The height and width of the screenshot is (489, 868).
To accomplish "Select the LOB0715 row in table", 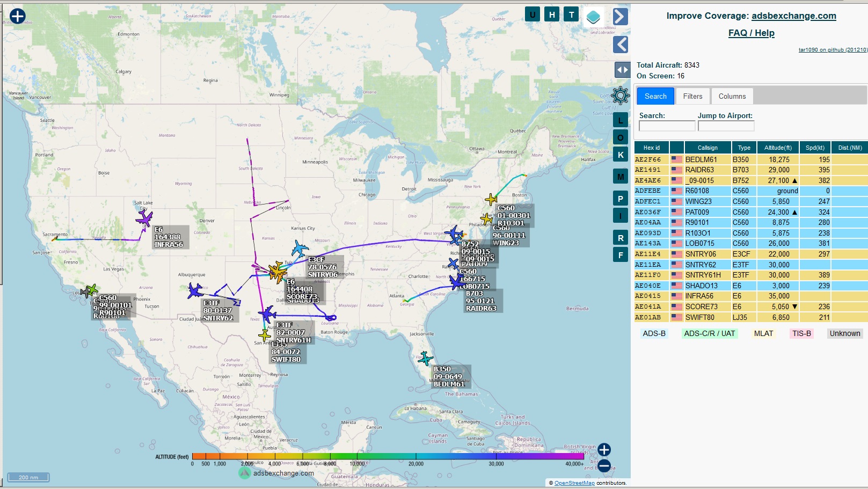I will click(x=751, y=243).
